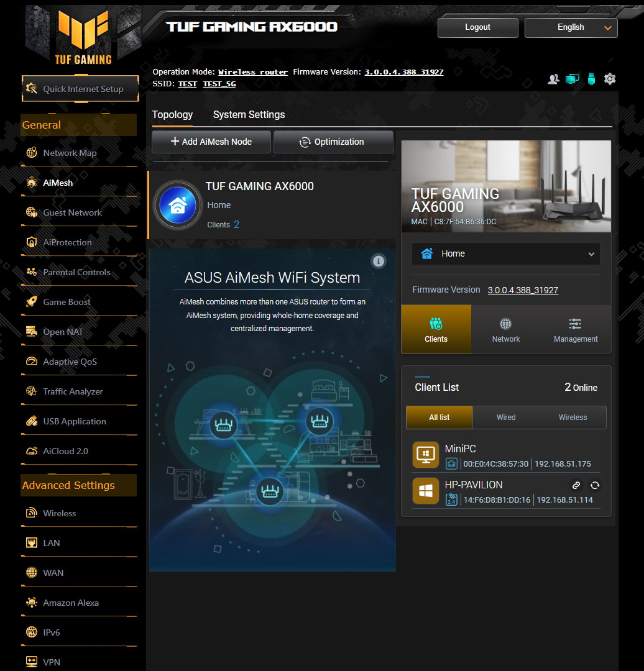Click the router product photo thumbnail
Screen dimensions: 644x671
(506, 186)
